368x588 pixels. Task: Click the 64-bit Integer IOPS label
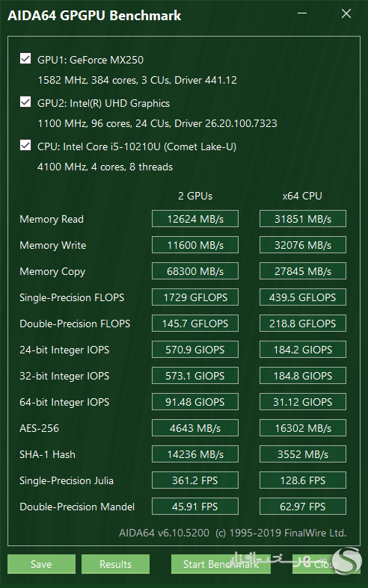pos(64,403)
